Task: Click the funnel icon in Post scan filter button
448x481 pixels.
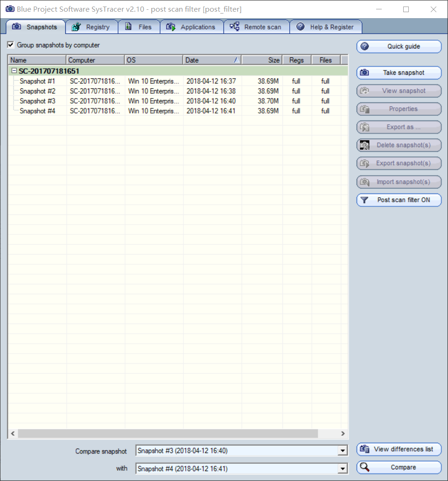Action: coord(364,200)
